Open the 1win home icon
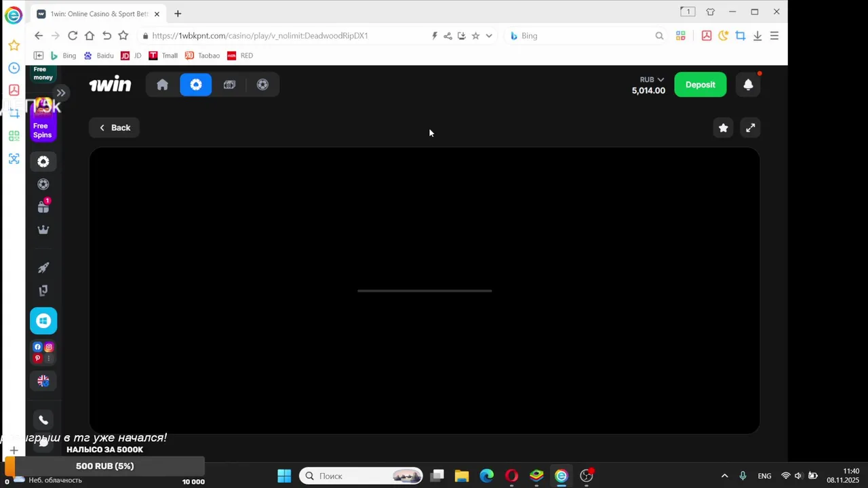The width and height of the screenshot is (868, 488). (x=162, y=85)
